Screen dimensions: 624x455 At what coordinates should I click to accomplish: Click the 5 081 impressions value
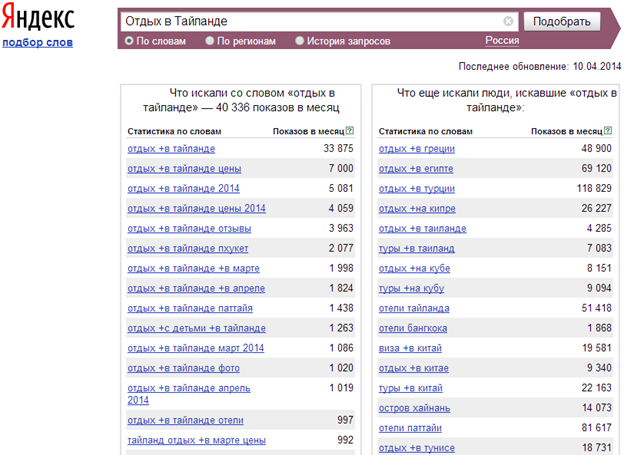341,188
